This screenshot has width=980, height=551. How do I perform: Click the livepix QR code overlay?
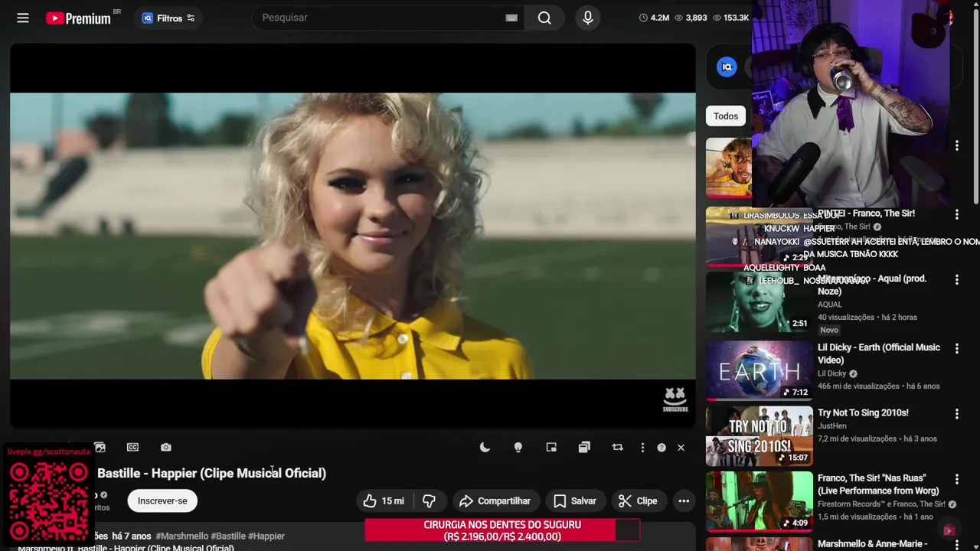click(48, 500)
